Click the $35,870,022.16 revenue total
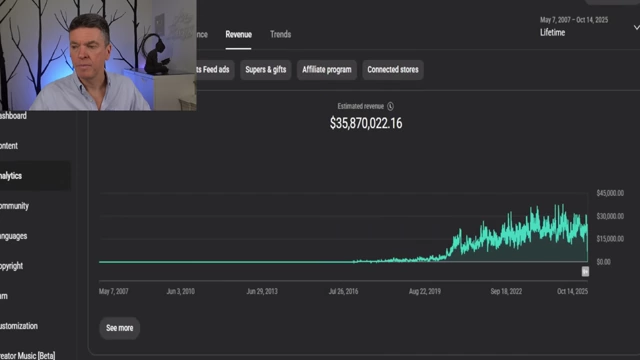640x360 pixels. coord(366,124)
